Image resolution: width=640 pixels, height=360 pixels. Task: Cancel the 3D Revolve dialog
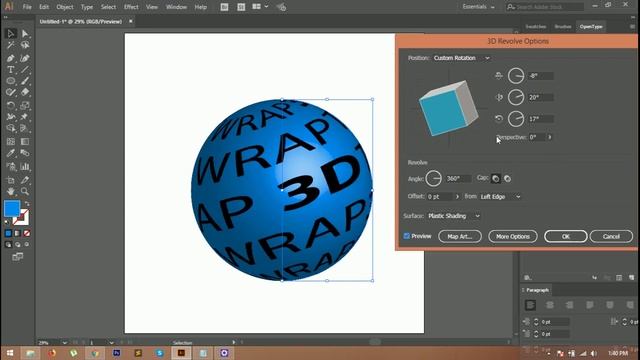(611, 236)
